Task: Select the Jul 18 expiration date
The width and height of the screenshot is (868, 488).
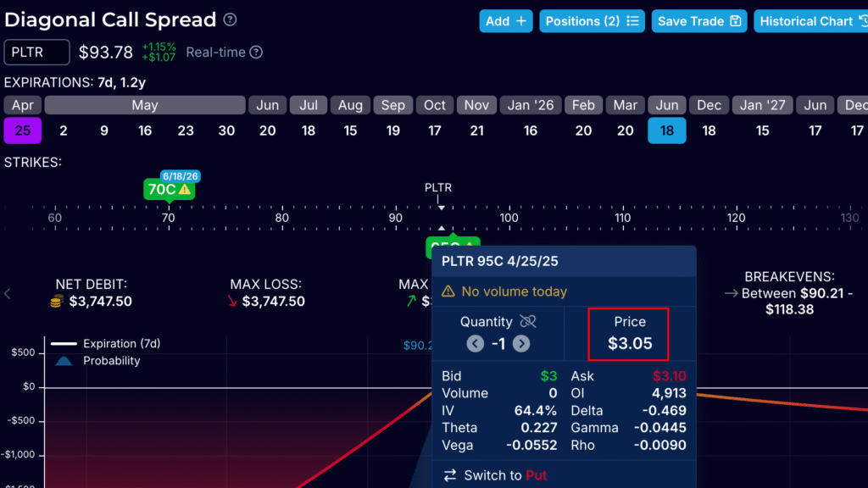Action: tap(309, 130)
